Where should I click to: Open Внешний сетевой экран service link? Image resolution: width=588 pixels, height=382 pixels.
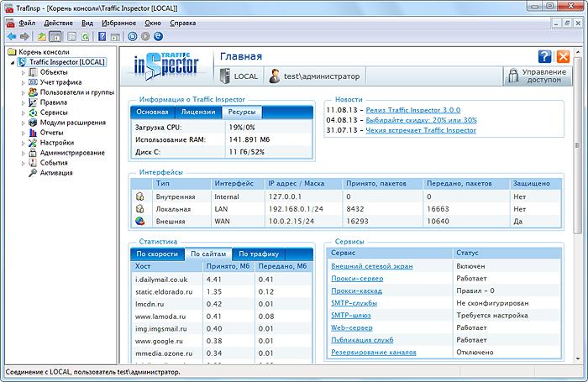[371, 266]
